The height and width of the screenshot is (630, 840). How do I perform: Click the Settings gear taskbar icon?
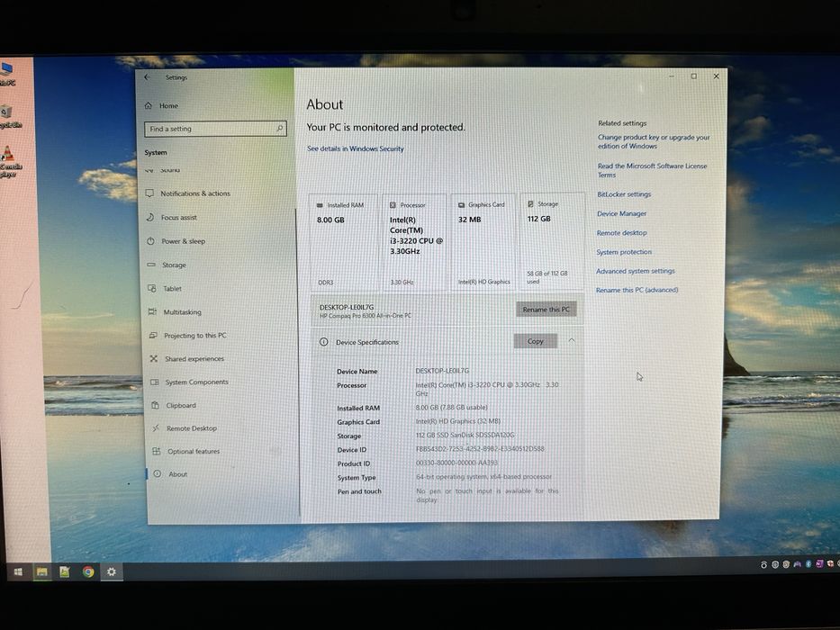click(111, 571)
